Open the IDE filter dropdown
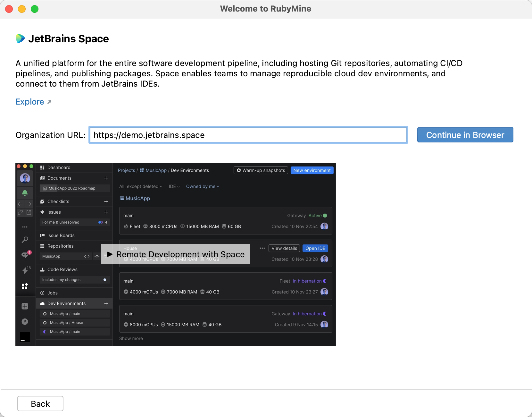The image size is (532, 417). coord(174,186)
